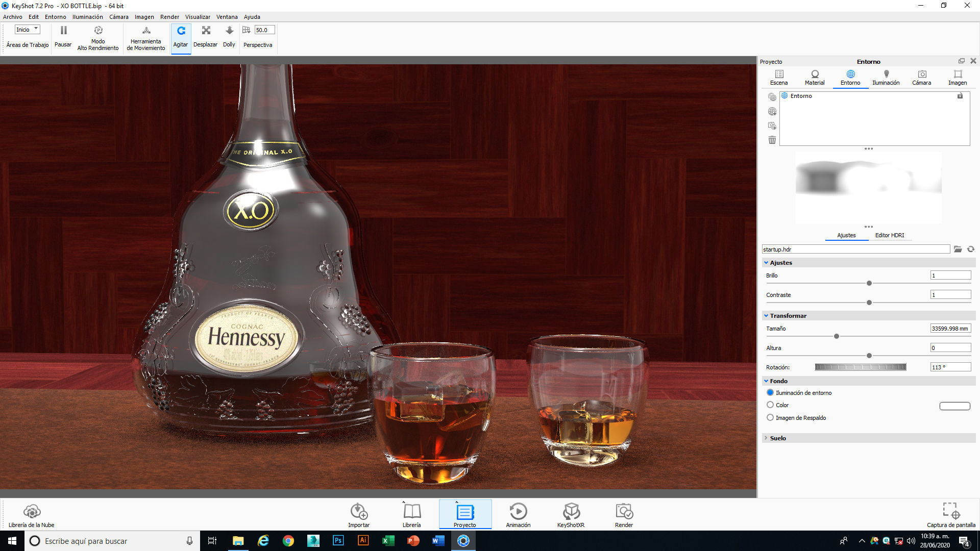Select the Dolly camera tool
The image size is (980, 551).
click(229, 37)
